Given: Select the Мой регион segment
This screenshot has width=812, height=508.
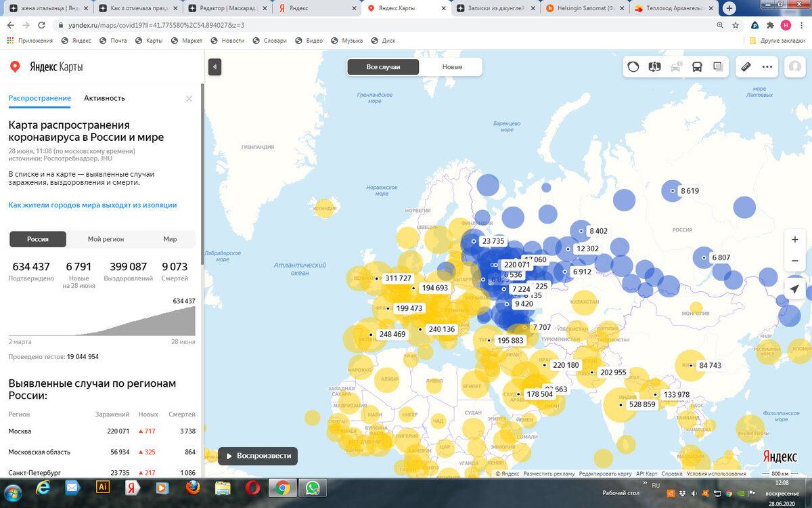Looking at the screenshot, I should (106, 239).
